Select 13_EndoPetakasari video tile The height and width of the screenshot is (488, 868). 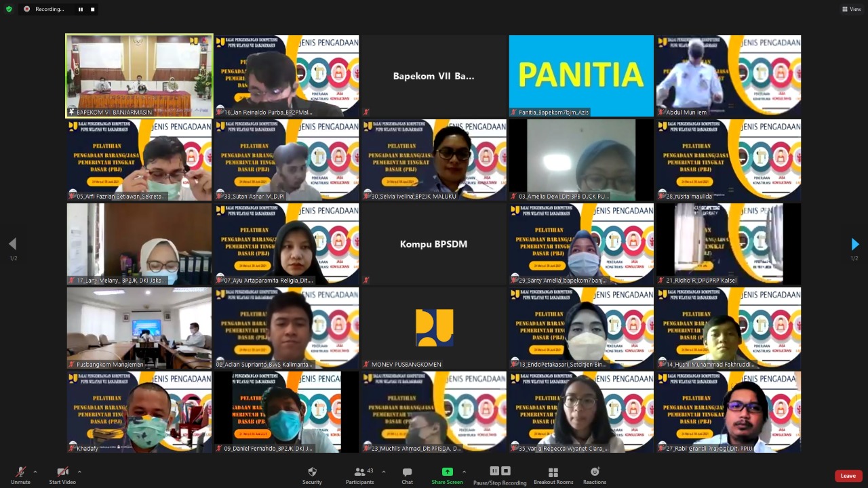pyautogui.click(x=581, y=328)
